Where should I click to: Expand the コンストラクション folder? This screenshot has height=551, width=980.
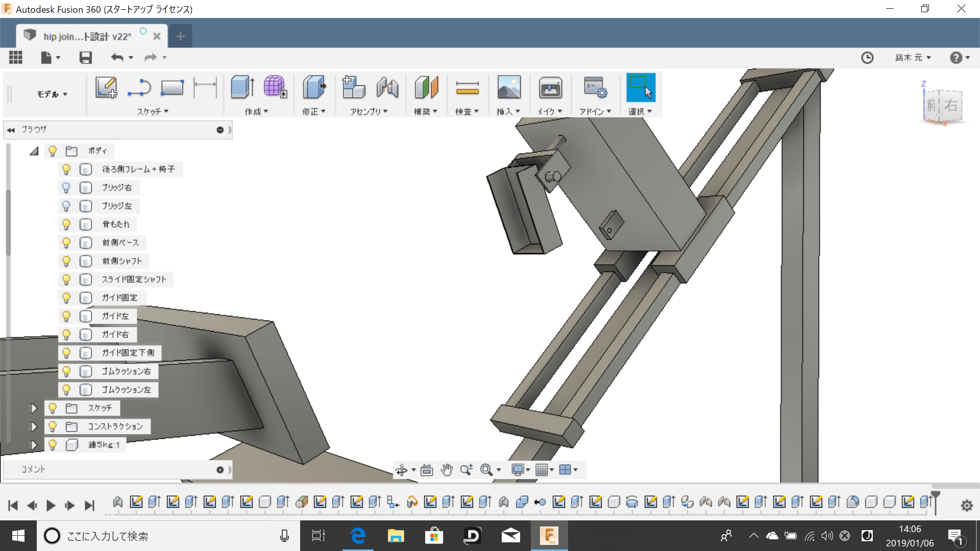point(34,426)
